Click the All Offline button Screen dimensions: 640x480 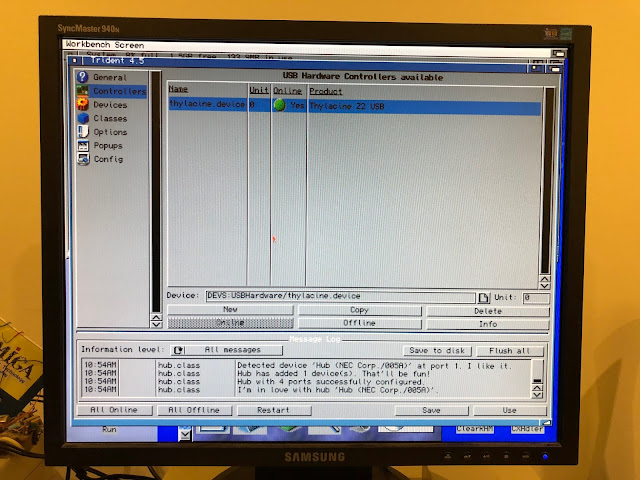(194, 410)
